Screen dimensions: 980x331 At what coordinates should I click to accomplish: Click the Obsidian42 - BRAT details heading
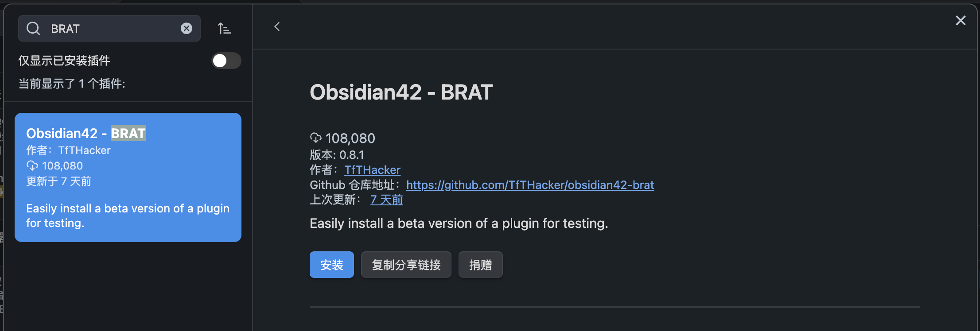(x=401, y=92)
